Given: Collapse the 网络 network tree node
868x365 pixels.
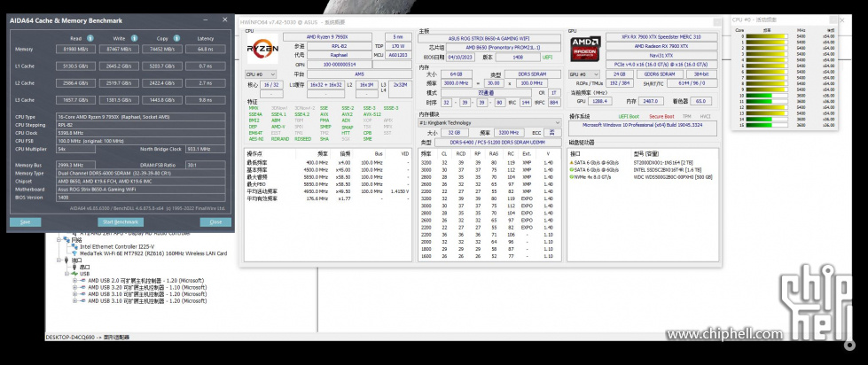Looking at the screenshot, I should pyautogui.click(x=59, y=240).
